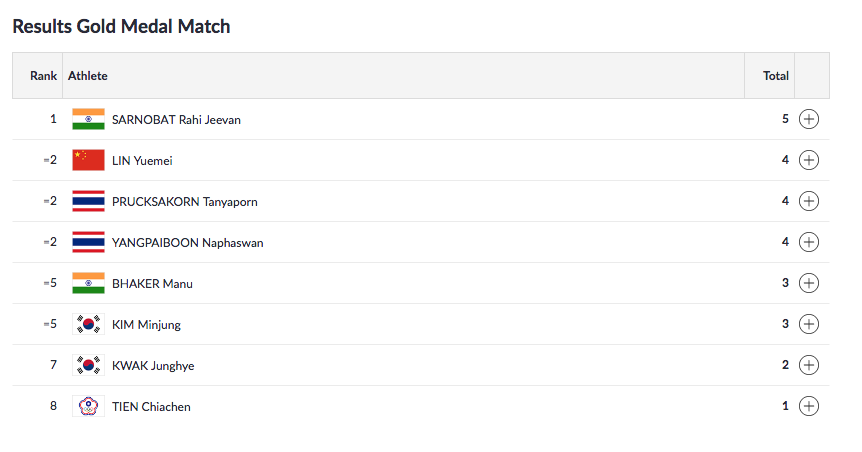Click India flag beside BHAKER Manu
The height and width of the screenshot is (452, 862).
click(x=88, y=283)
